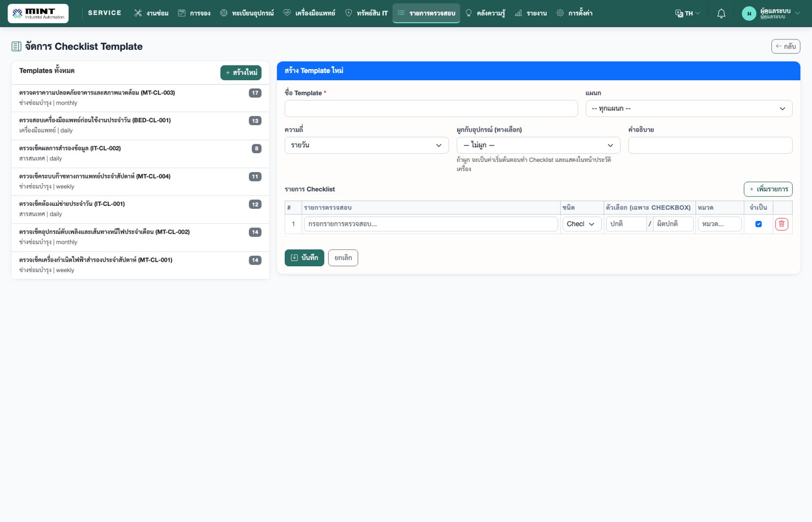Expand the TH language selector
Screen dimensions: 812x522
[x=688, y=13]
